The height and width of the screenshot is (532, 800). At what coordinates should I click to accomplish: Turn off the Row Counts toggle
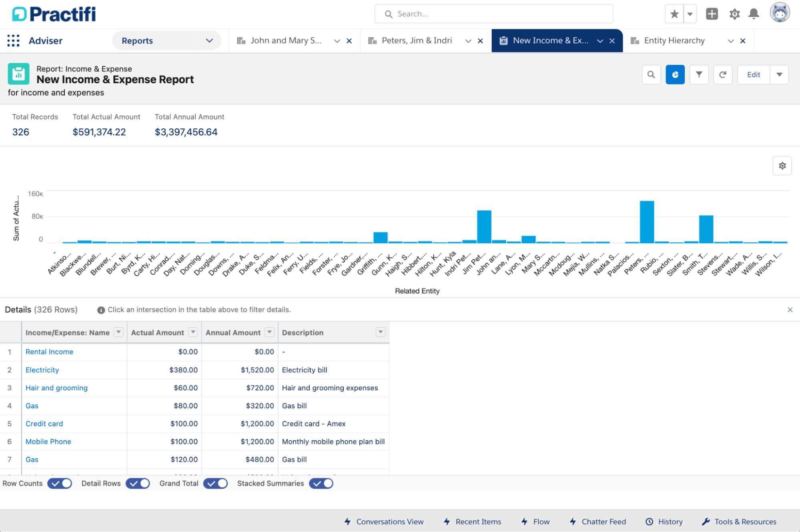(x=60, y=483)
